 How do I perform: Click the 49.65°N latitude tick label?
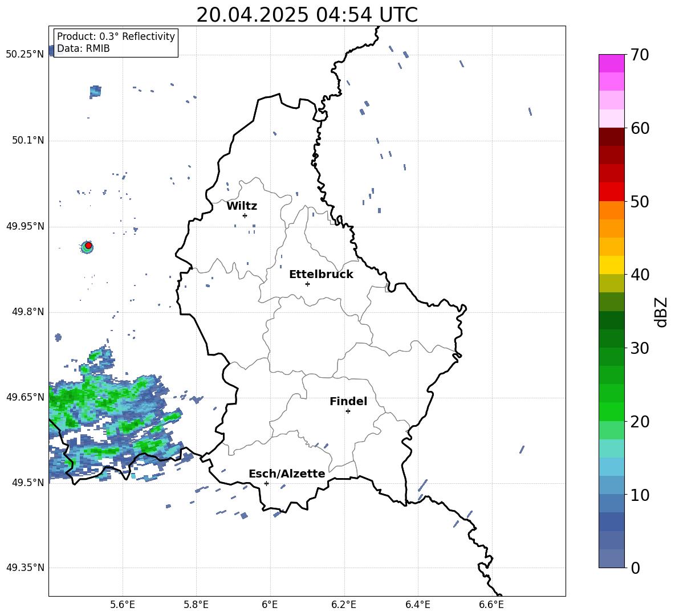25,397
